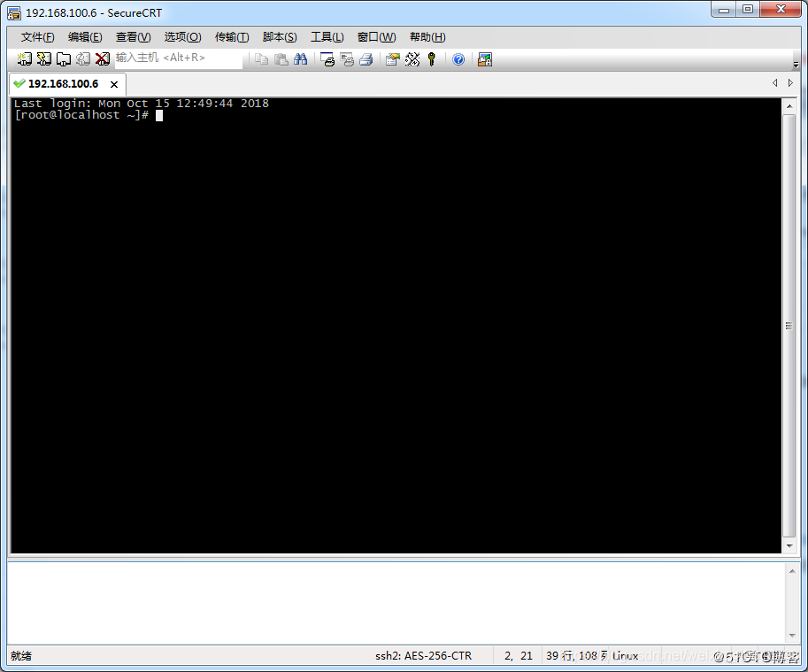Click the Connect toolbar icon
808x672 pixels.
click(x=24, y=59)
